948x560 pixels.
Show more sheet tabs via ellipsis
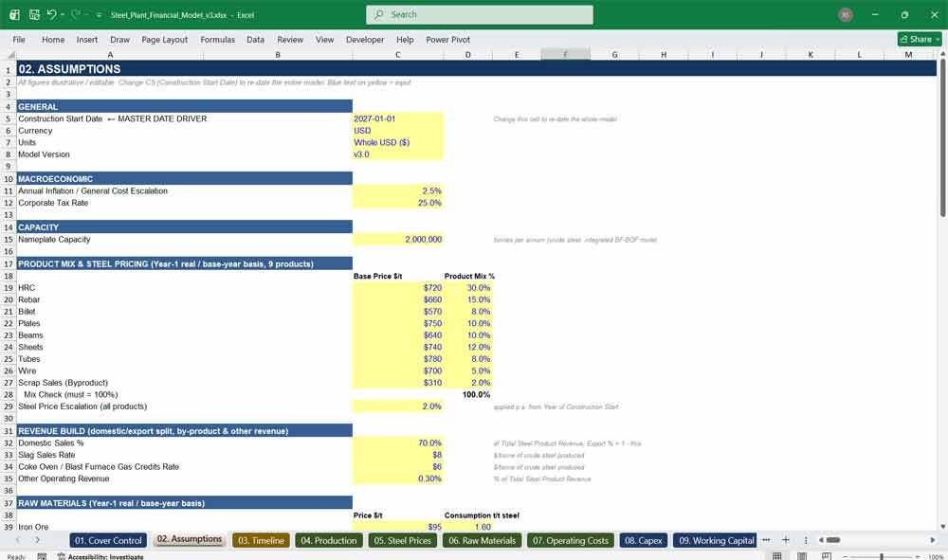click(x=766, y=540)
